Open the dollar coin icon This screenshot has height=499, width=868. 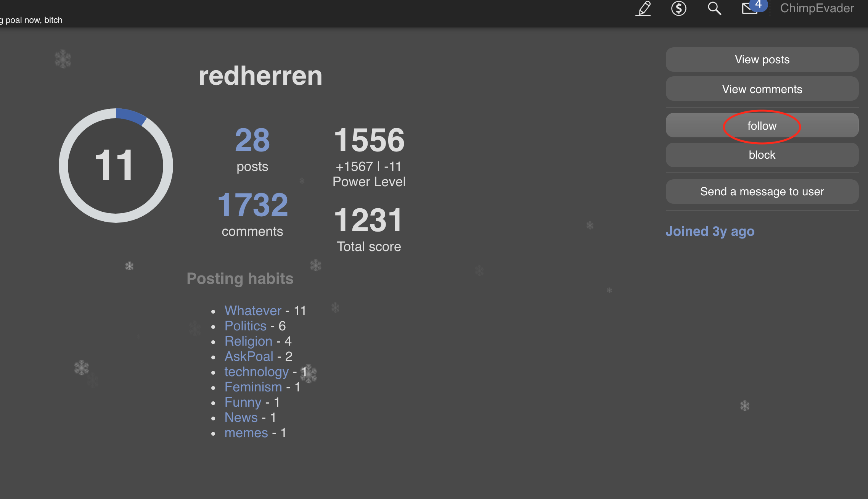click(678, 8)
